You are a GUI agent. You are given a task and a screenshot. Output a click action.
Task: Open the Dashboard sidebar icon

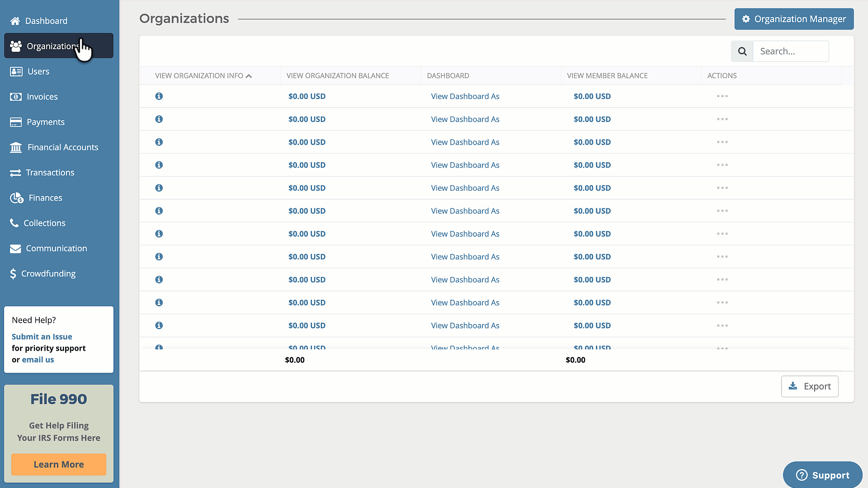tap(15, 21)
